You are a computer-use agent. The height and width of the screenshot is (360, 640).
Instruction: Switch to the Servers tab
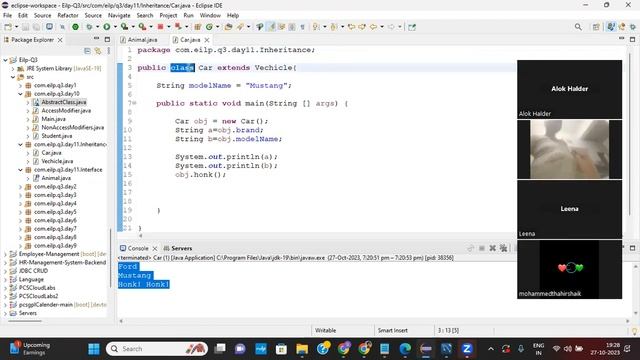178,248
